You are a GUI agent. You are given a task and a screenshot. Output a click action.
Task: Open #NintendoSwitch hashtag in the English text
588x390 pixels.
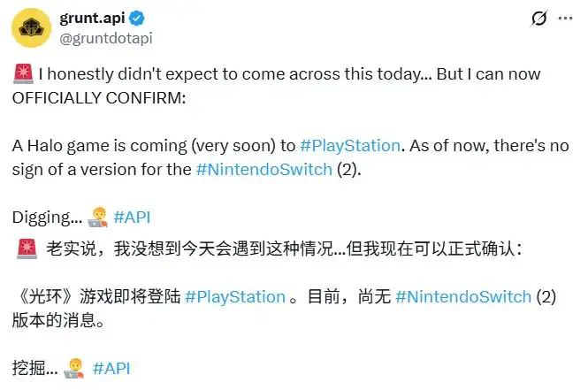point(263,168)
